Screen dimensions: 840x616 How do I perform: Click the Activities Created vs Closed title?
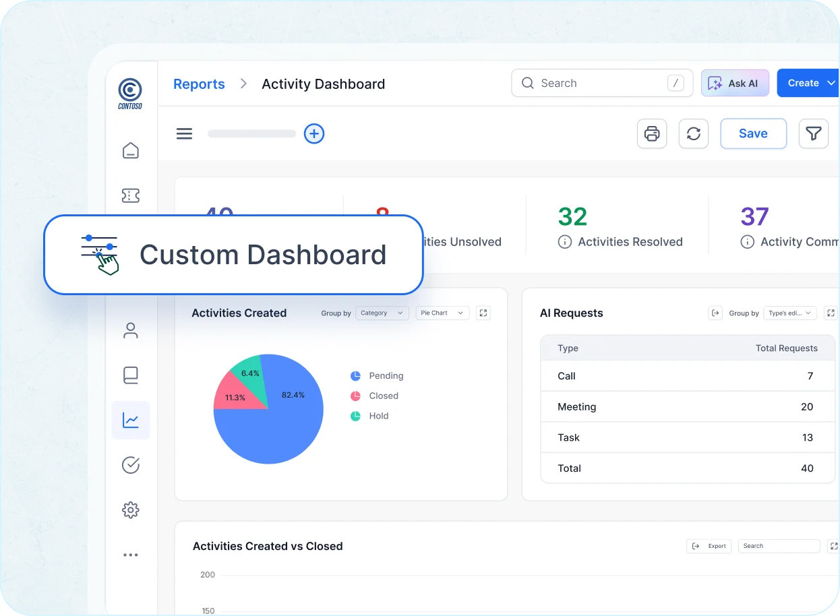coord(268,546)
